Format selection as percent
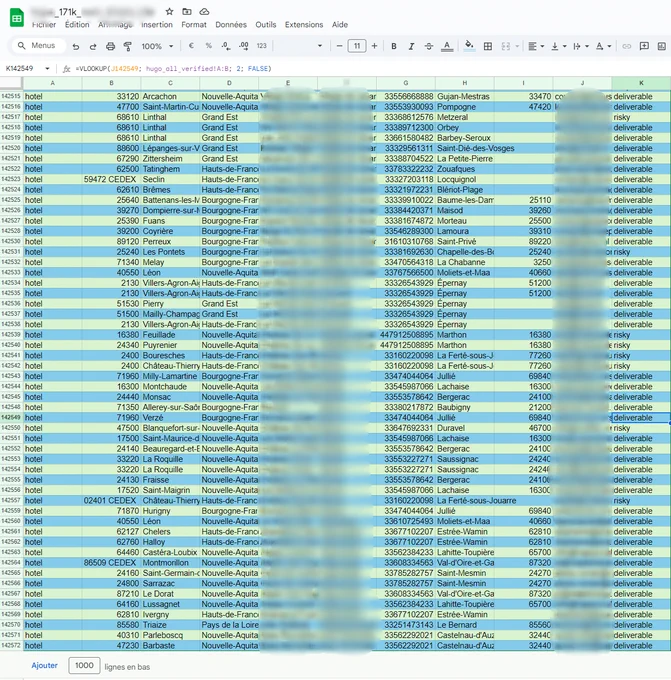Viewport: 671px width, 680px height. coord(209,46)
